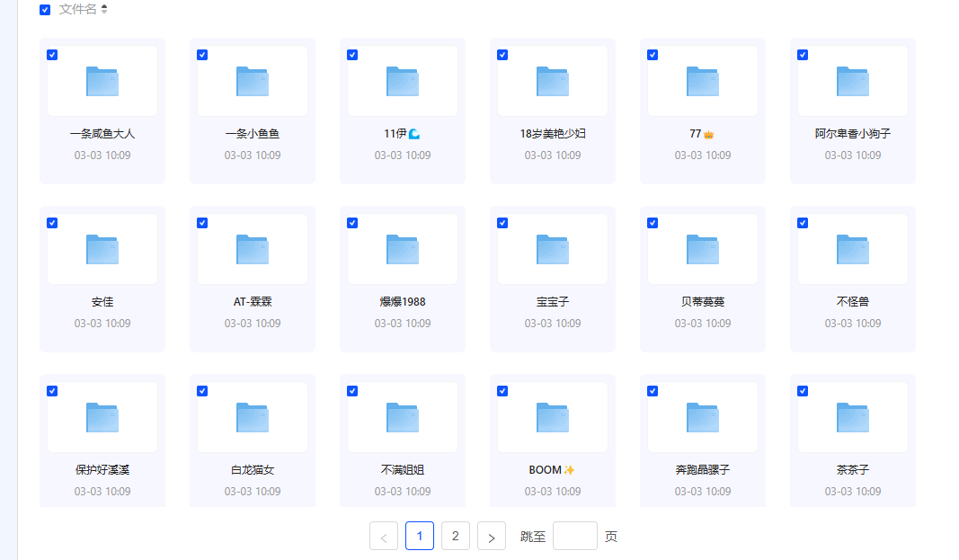The width and height of the screenshot is (959, 560).
Task: Toggle the 文件名 sort arrows
Action: (104, 9)
